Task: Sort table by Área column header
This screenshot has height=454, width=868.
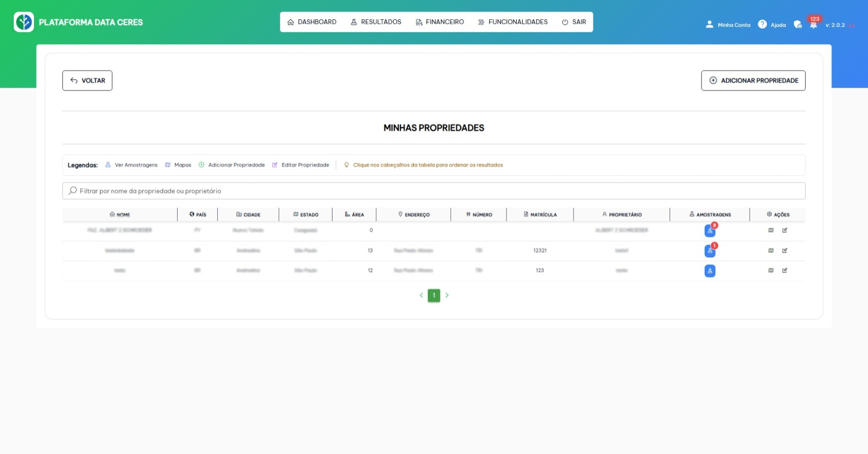Action: tap(354, 215)
